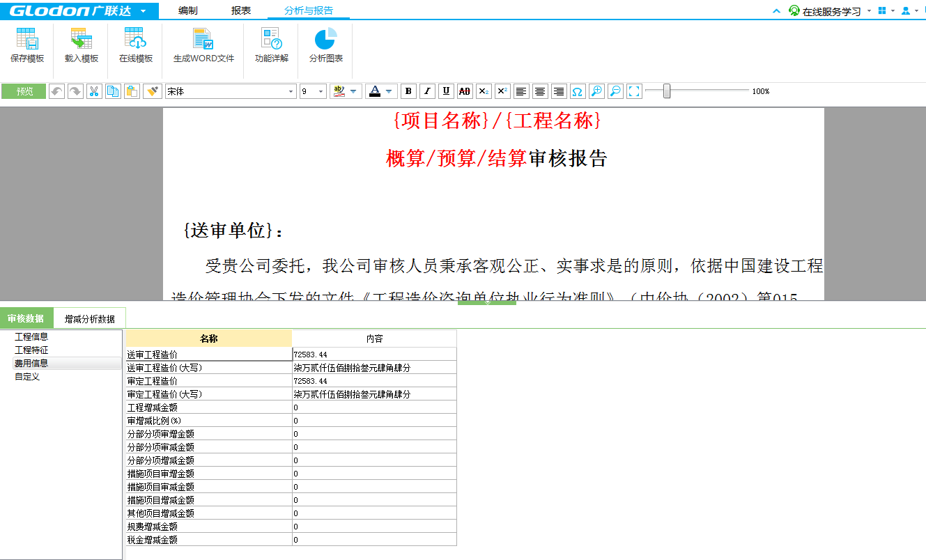Click the scissors cut icon
Viewport: 926px width, 560px height.
click(94, 91)
